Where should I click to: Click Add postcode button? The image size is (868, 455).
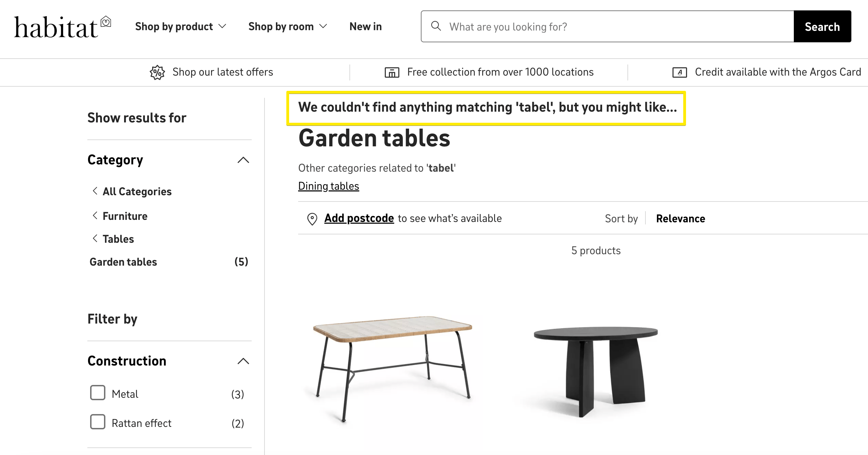358,218
